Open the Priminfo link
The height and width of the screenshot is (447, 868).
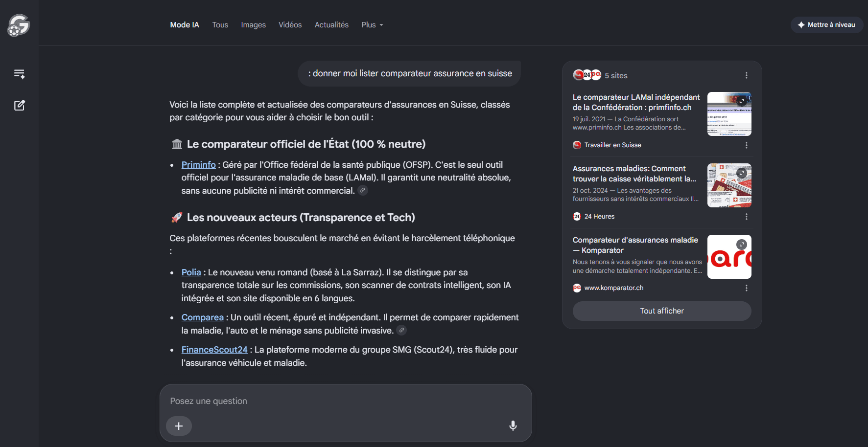[199, 165]
